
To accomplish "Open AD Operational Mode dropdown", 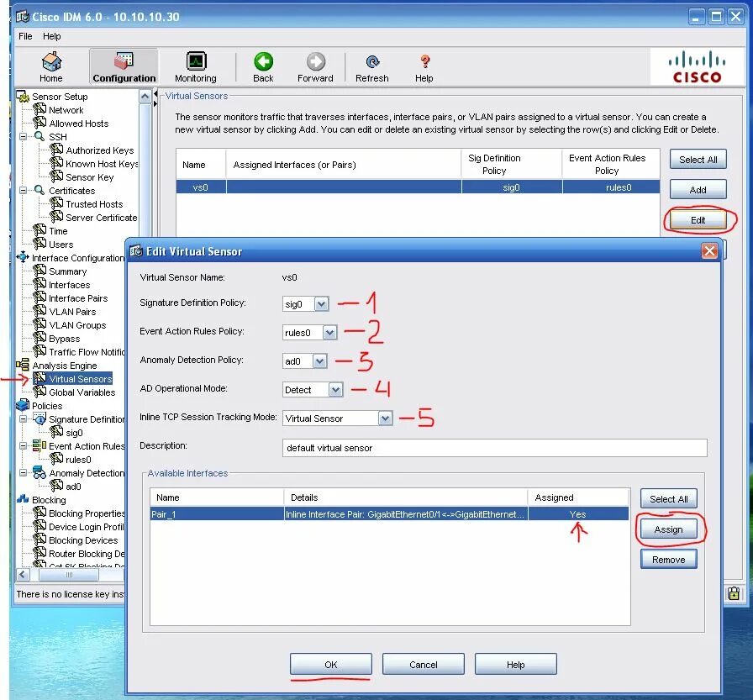I will [335, 389].
